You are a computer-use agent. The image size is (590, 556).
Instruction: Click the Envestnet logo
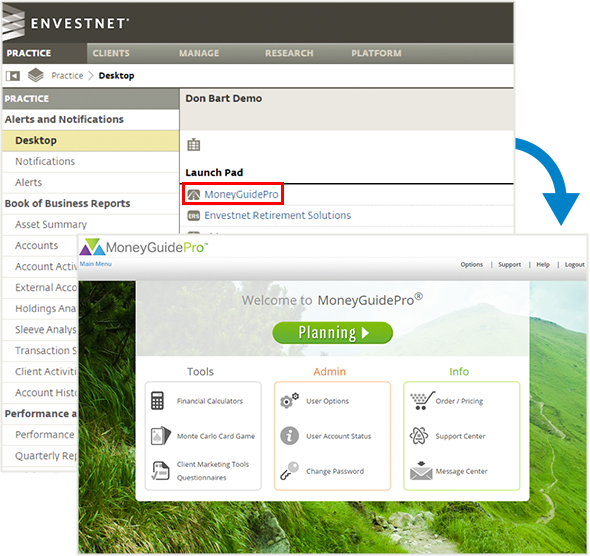click(65, 23)
